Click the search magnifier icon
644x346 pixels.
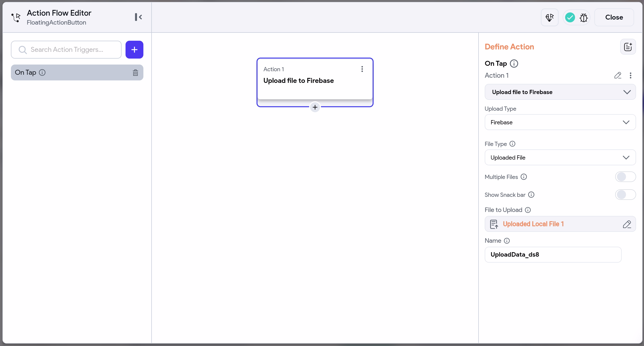click(x=23, y=50)
